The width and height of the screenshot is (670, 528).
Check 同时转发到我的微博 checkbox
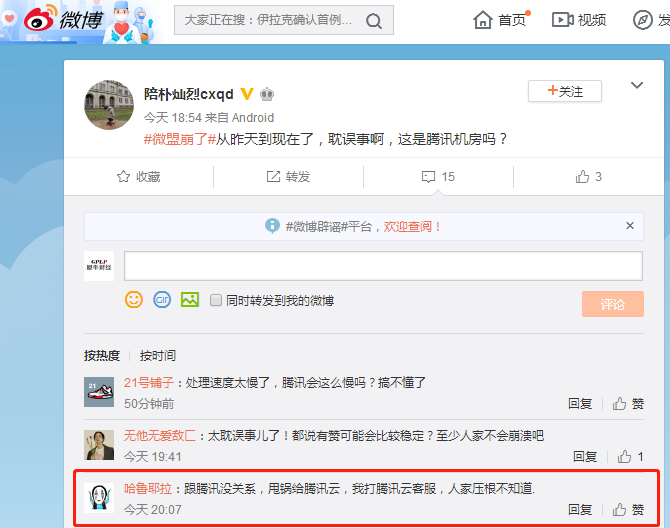click(x=216, y=300)
